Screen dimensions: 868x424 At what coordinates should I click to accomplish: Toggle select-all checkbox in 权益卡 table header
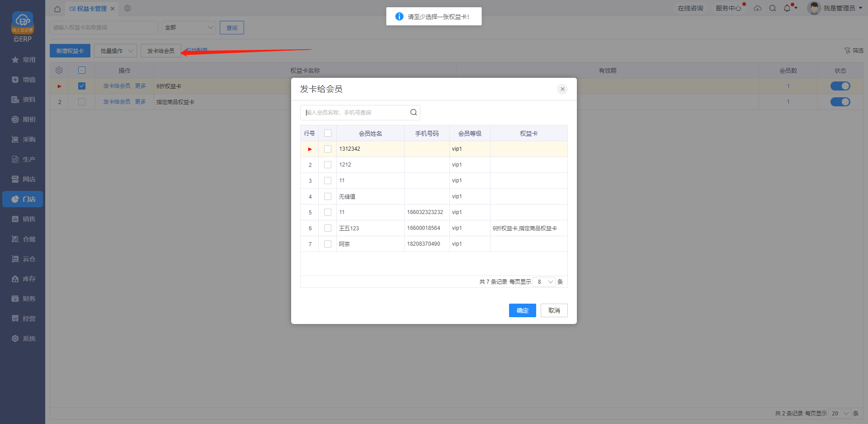click(82, 70)
